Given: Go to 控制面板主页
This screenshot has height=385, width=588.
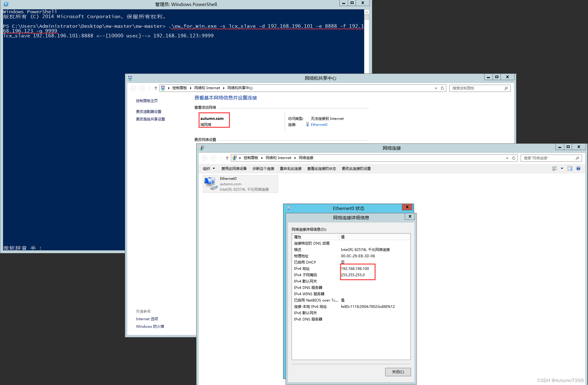Looking at the screenshot, I should point(147,101).
